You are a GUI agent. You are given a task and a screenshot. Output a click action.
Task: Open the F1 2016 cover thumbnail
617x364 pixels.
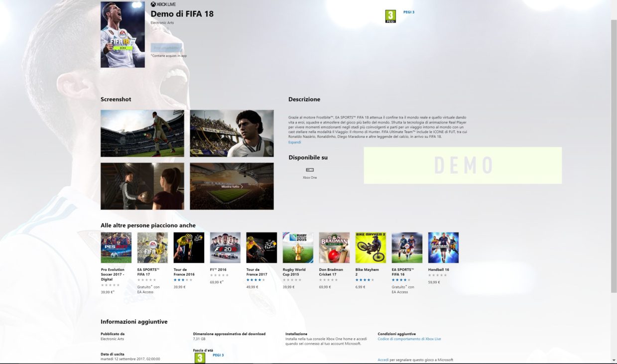(x=225, y=247)
